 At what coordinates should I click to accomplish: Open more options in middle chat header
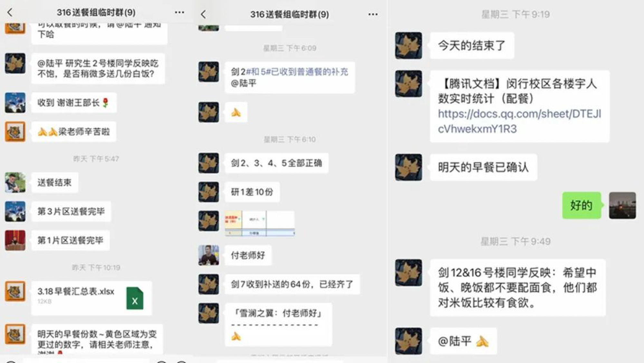tap(373, 14)
